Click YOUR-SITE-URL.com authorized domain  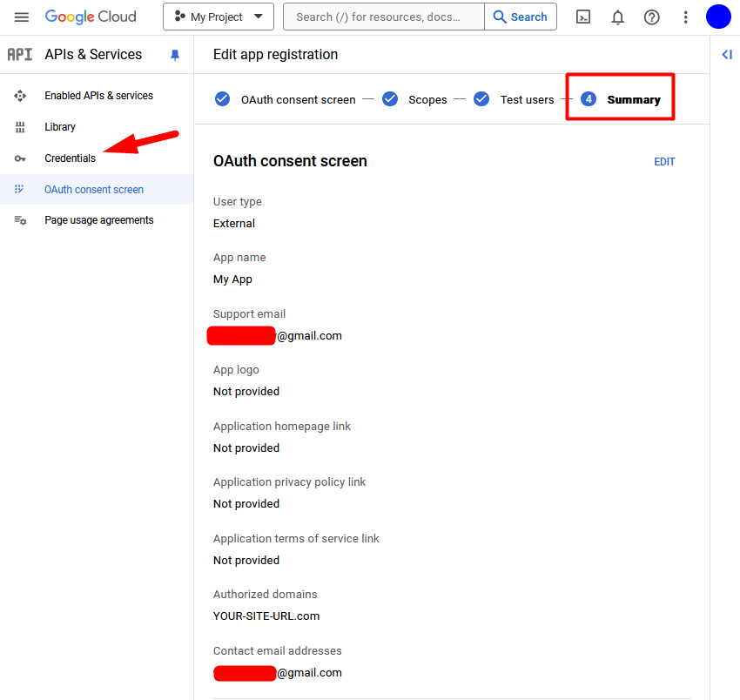(266, 616)
